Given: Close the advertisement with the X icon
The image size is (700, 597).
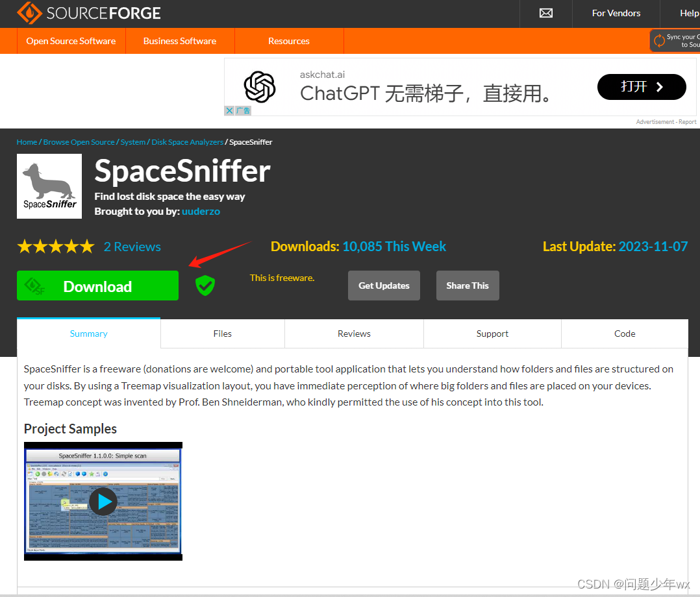Looking at the screenshot, I should (x=229, y=111).
